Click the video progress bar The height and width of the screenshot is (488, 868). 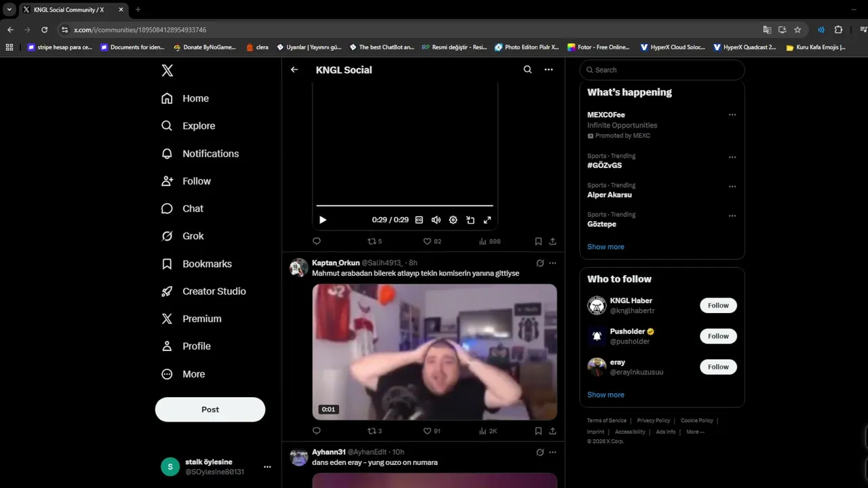tap(404, 205)
